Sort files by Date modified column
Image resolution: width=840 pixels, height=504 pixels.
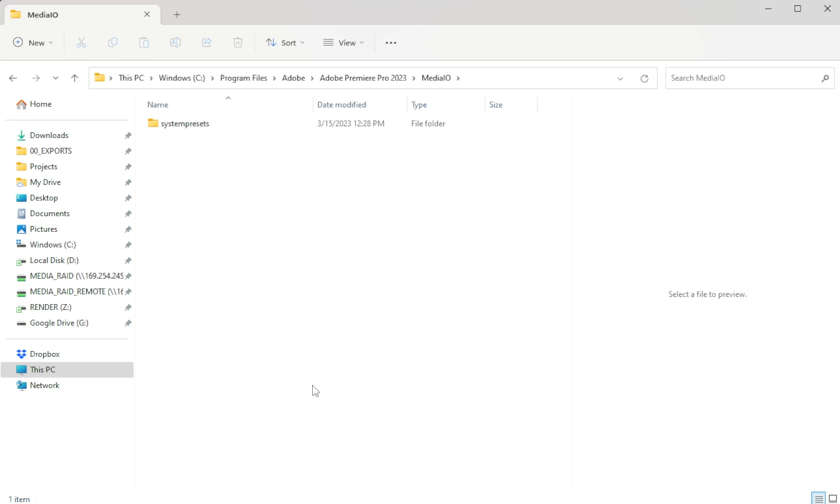341,105
